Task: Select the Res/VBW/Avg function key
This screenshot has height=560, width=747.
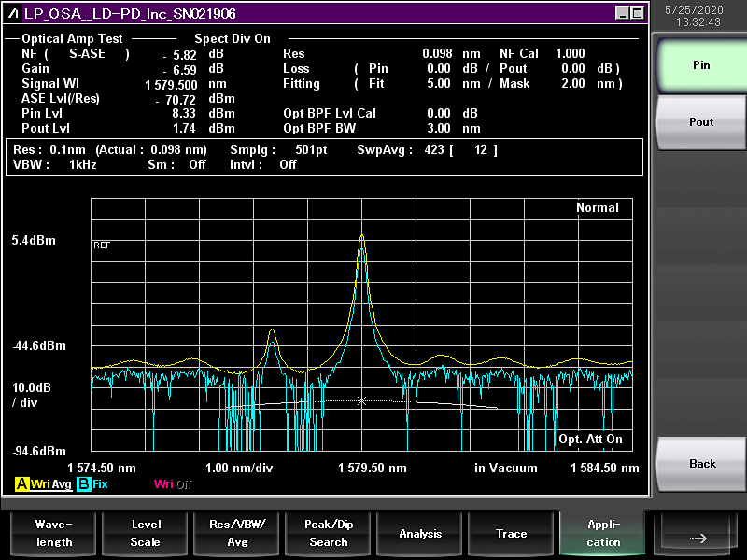Action: tap(237, 533)
